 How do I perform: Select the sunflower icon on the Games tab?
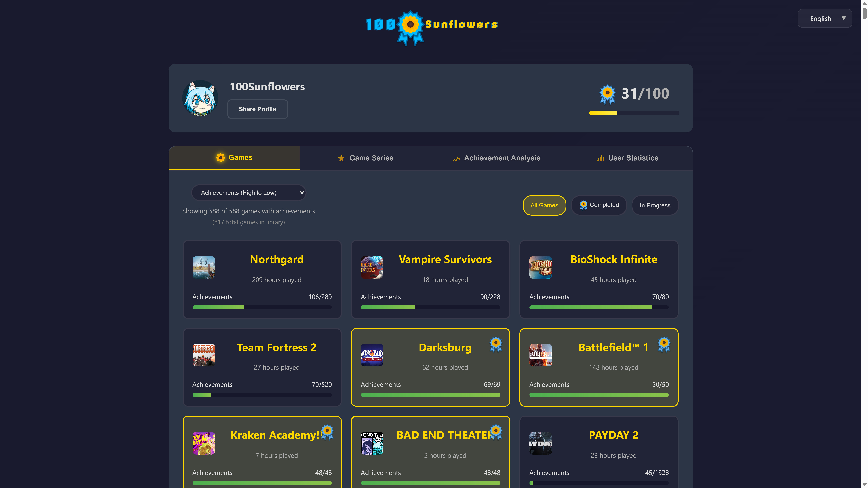point(221,158)
